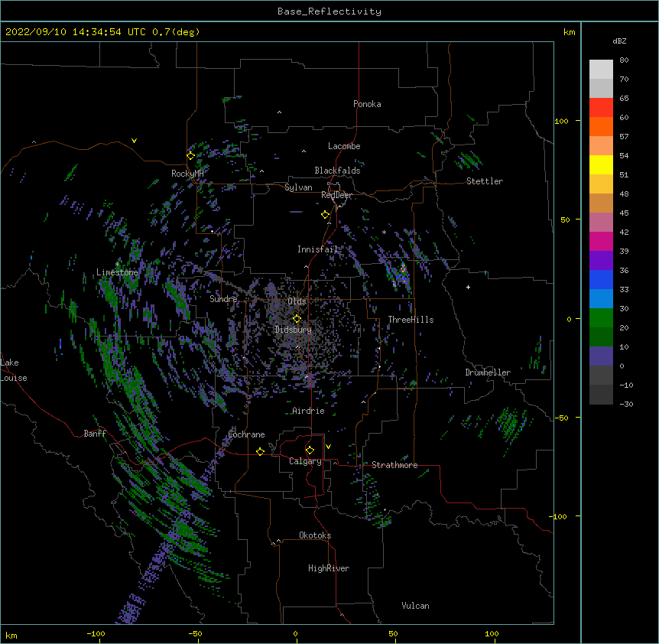Click the Strathmore city label
659x644 pixels.
tap(394, 465)
